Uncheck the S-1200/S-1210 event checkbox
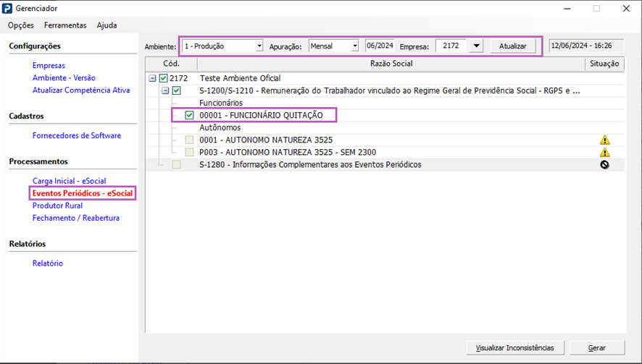Screen dimensions: 642x364 [x=176, y=90]
